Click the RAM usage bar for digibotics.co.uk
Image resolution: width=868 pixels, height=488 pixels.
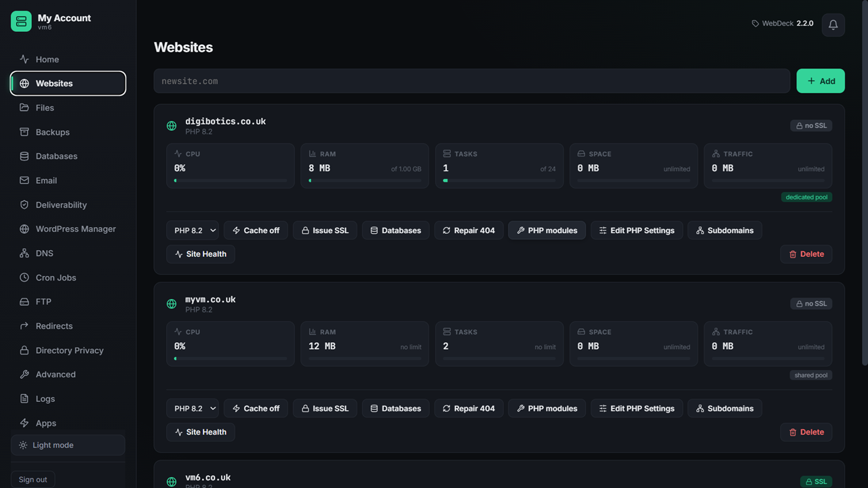click(x=365, y=181)
